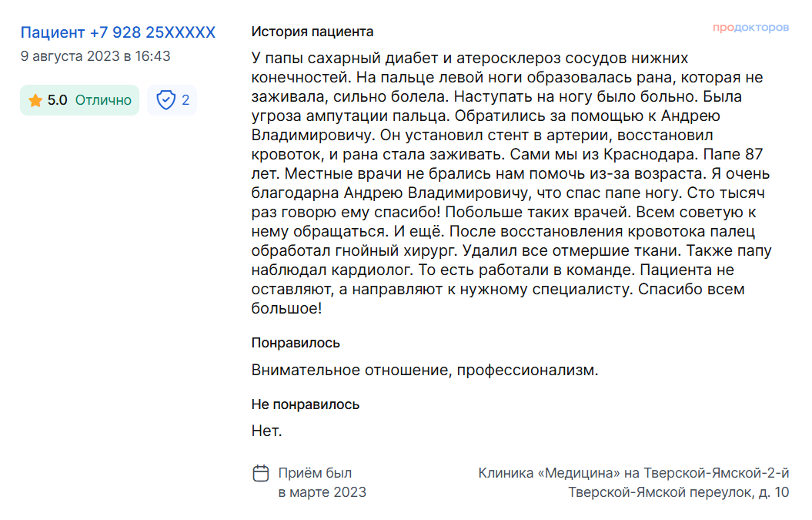
Task: Click the orange star rating icon
Action: point(35,100)
